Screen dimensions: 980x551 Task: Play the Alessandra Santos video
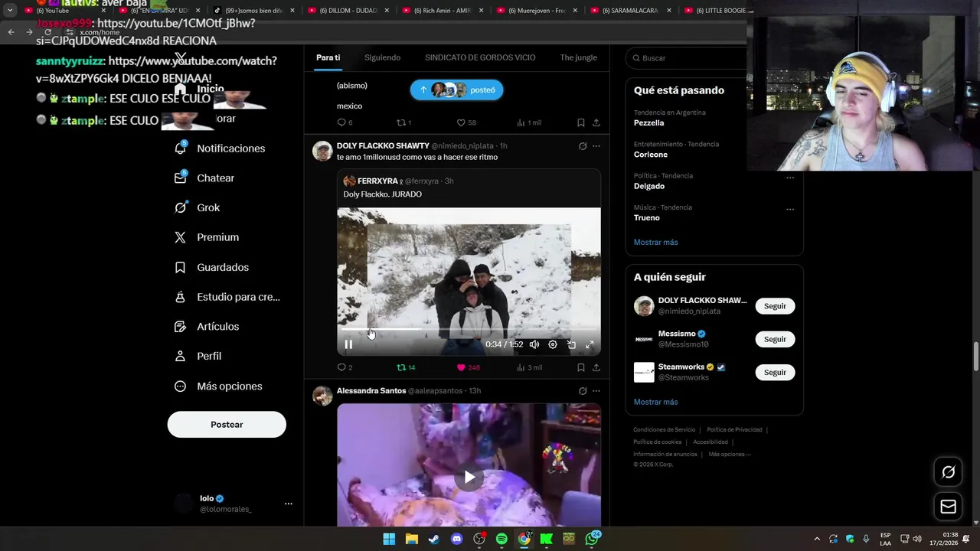469,478
